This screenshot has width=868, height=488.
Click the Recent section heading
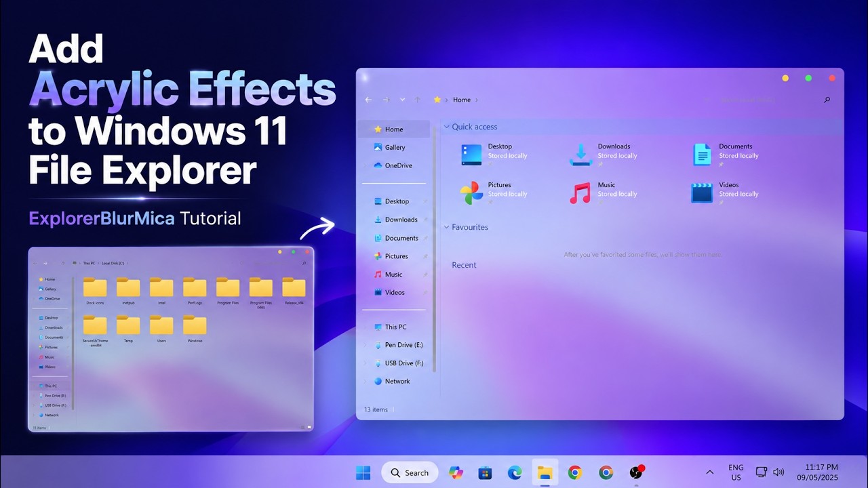coord(464,265)
